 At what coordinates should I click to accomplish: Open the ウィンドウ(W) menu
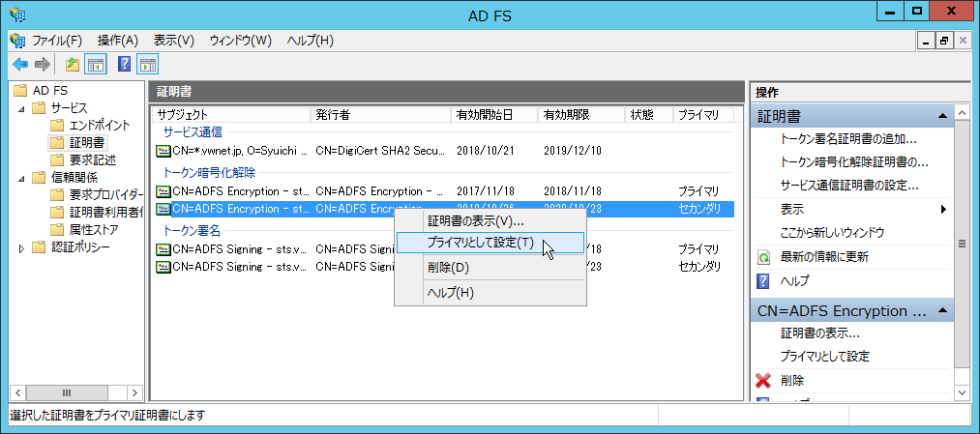[241, 41]
